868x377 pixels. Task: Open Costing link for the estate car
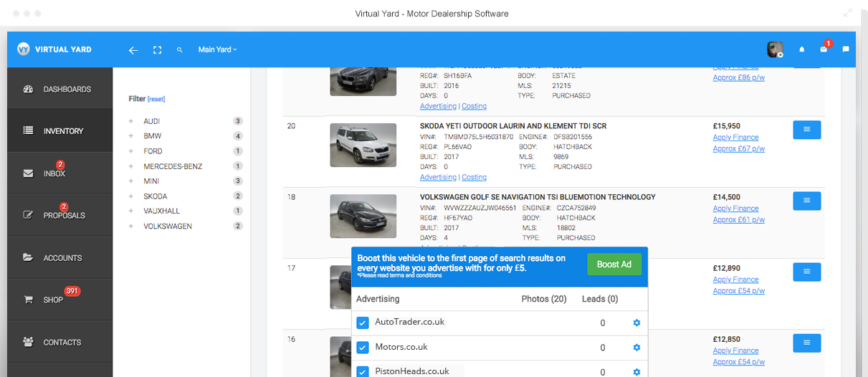tap(474, 106)
